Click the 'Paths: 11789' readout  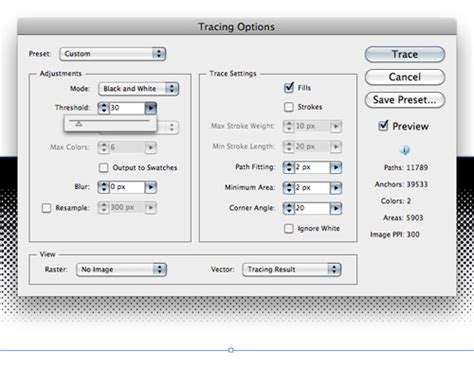click(406, 167)
